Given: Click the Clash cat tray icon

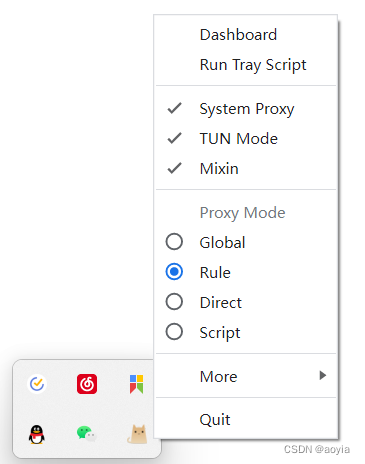Looking at the screenshot, I should (137, 434).
